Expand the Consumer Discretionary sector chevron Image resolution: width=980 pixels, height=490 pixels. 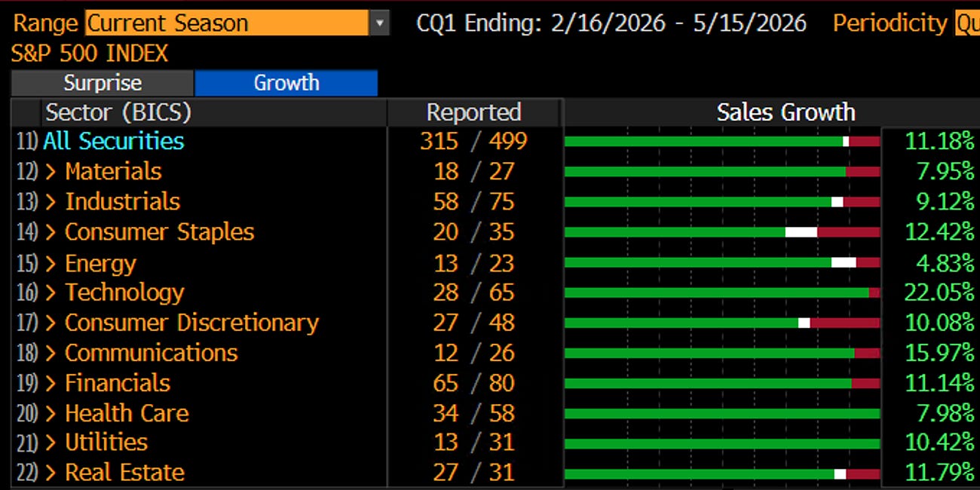tap(51, 323)
